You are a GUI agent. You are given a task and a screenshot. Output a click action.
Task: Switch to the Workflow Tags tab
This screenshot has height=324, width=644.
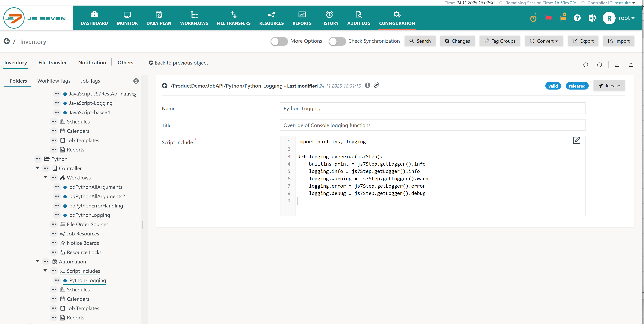coord(54,81)
